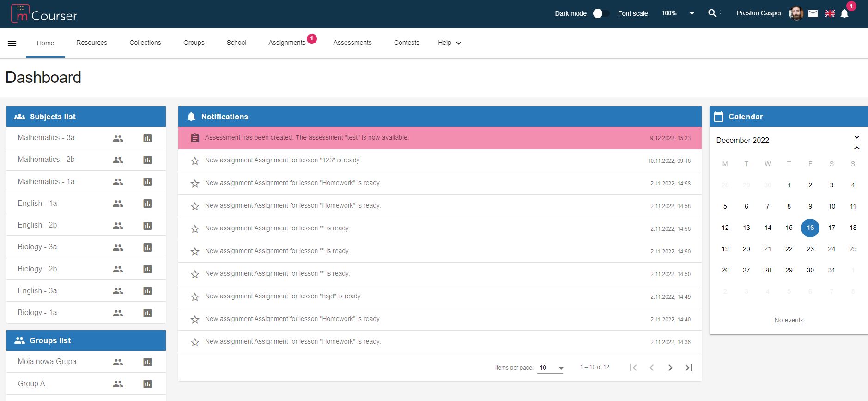Go to next notifications page
Image resolution: width=868 pixels, height=401 pixels.
pos(670,368)
